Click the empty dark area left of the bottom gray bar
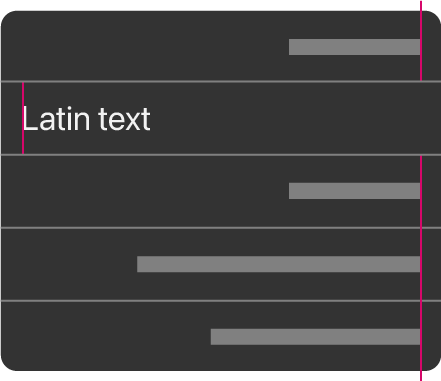 point(106,337)
